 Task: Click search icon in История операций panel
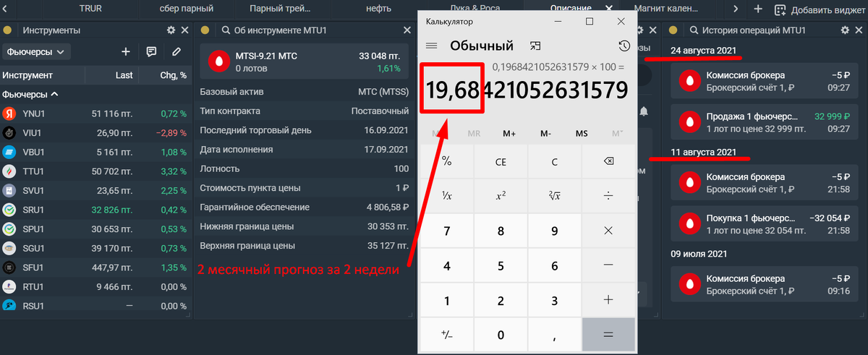point(694,30)
